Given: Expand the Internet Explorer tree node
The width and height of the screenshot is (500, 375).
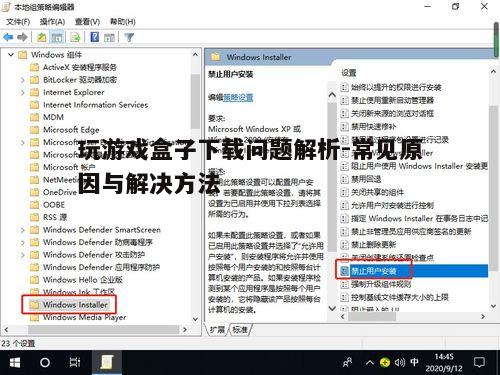Looking at the screenshot, I should (22, 92).
